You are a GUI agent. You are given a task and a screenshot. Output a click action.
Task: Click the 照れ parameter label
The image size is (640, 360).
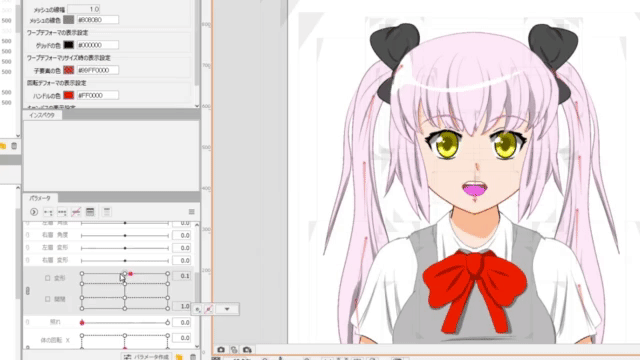click(55, 322)
